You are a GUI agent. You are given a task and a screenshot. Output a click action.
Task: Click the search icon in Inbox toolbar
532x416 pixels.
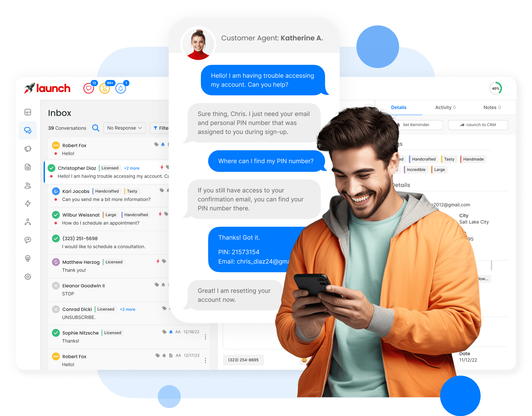click(x=95, y=128)
